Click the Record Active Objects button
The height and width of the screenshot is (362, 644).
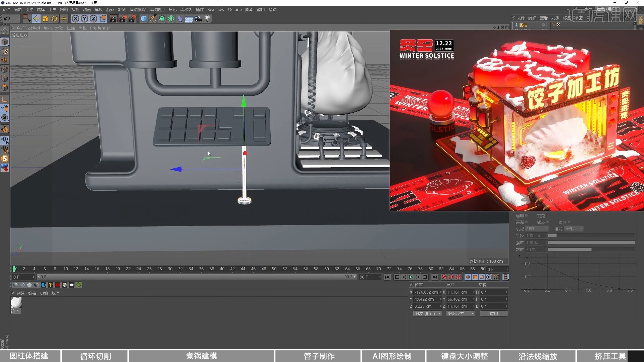[x=444, y=277]
